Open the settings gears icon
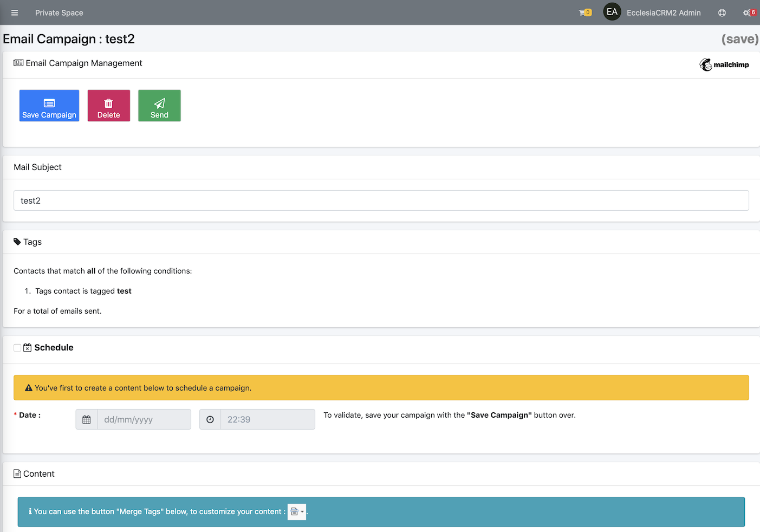The image size is (760, 532). [749, 12]
